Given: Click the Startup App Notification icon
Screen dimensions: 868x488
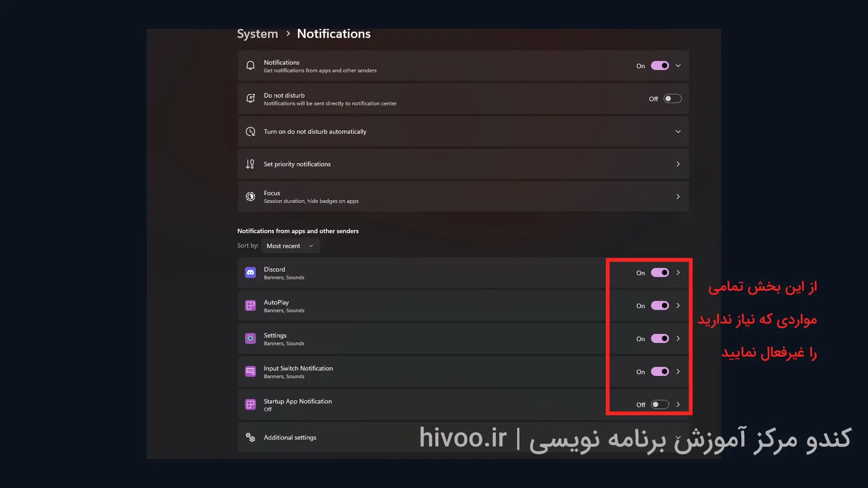Looking at the screenshot, I should [250, 404].
